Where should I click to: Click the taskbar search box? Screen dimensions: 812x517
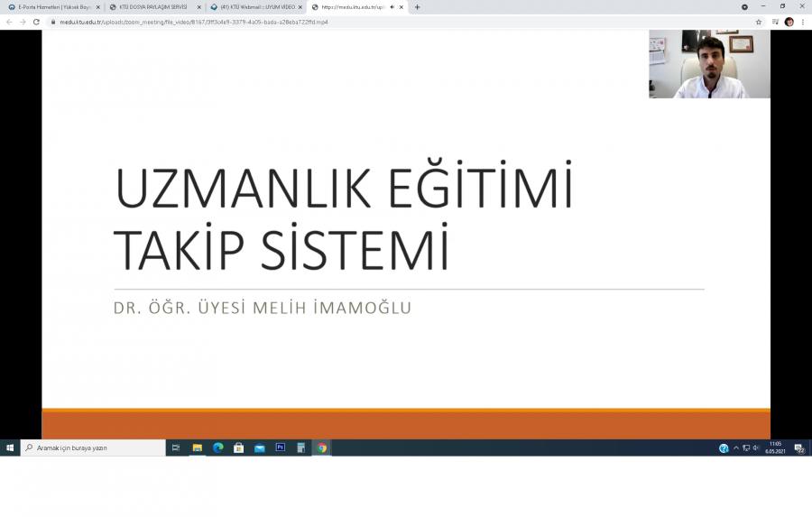[x=94, y=448]
